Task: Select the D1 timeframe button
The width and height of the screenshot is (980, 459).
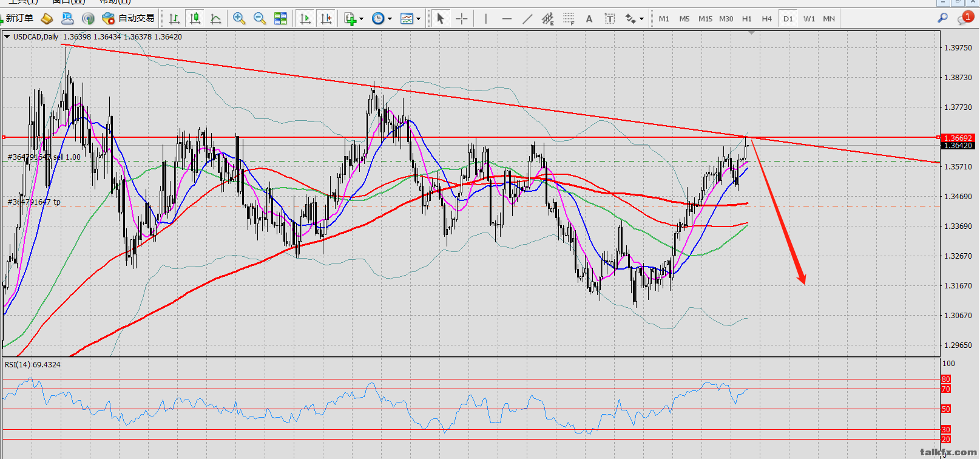Action: [x=788, y=19]
